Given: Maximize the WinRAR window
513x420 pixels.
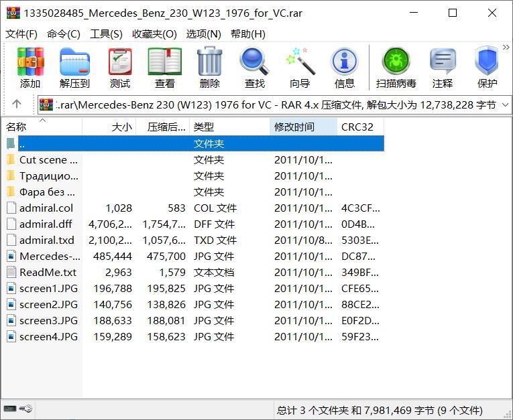Looking at the screenshot, I should click(453, 13).
